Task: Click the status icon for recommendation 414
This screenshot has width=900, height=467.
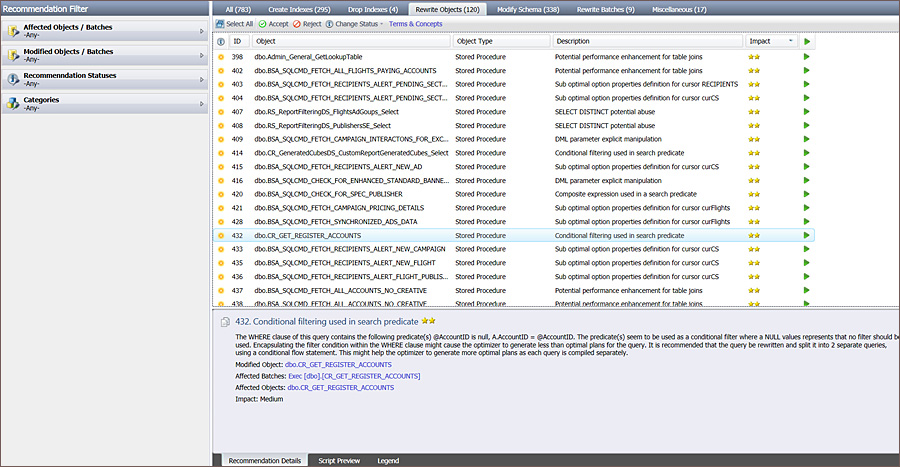Action: click(x=221, y=153)
